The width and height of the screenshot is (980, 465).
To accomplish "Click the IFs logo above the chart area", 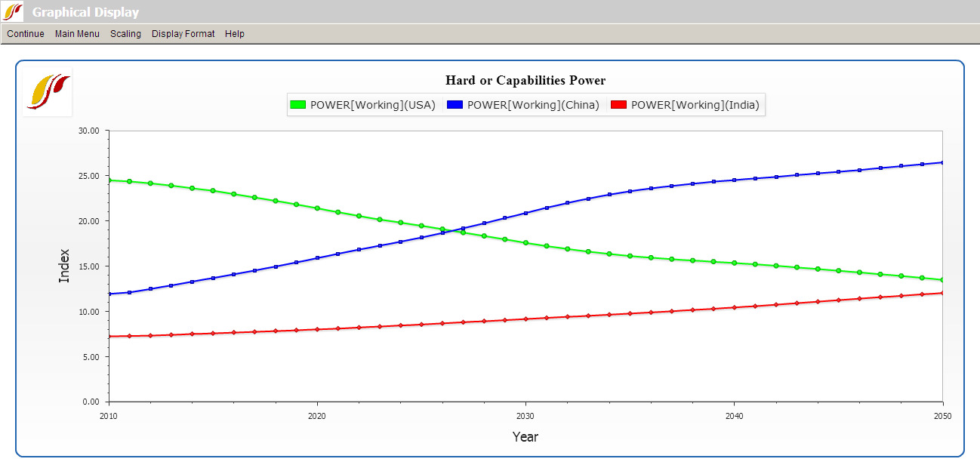I will [x=46, y=91].
